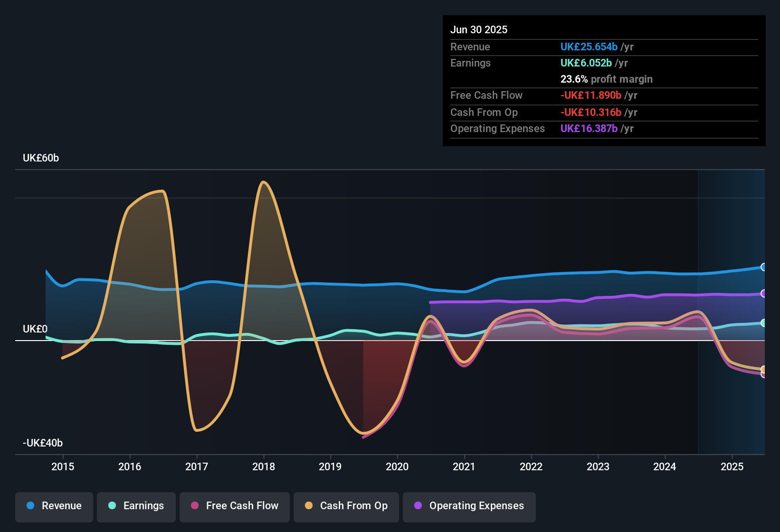Viewport: 780px width, 532px height.
Task: Click the 2015 x-axis label
Action: 63,466
